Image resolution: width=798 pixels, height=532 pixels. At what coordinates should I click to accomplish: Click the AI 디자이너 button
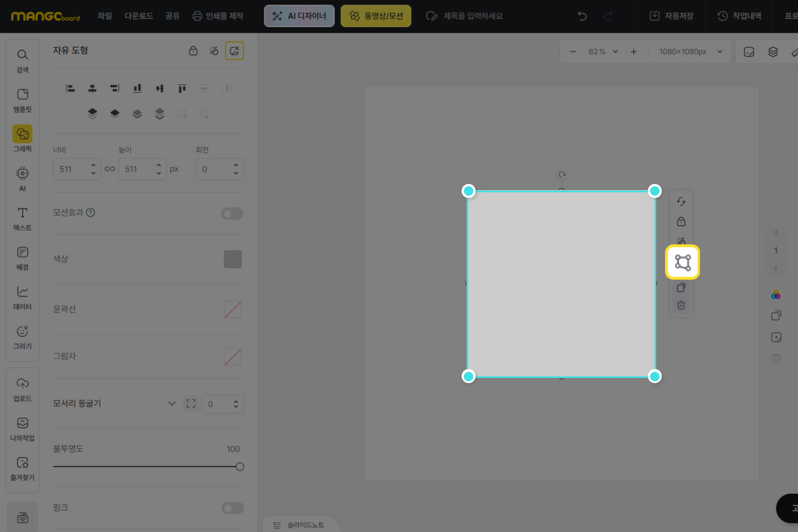coord(299,16)
